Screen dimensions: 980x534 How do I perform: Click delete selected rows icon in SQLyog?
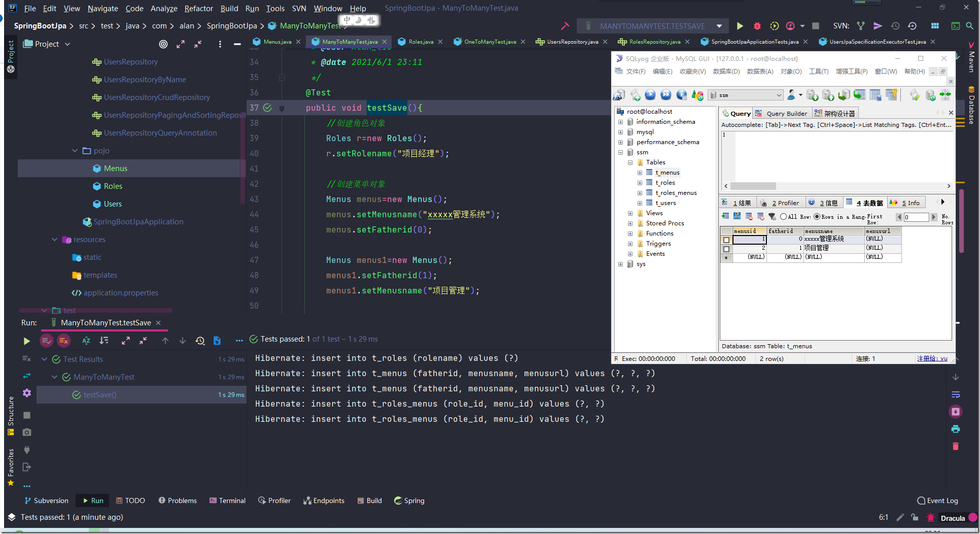749,217
